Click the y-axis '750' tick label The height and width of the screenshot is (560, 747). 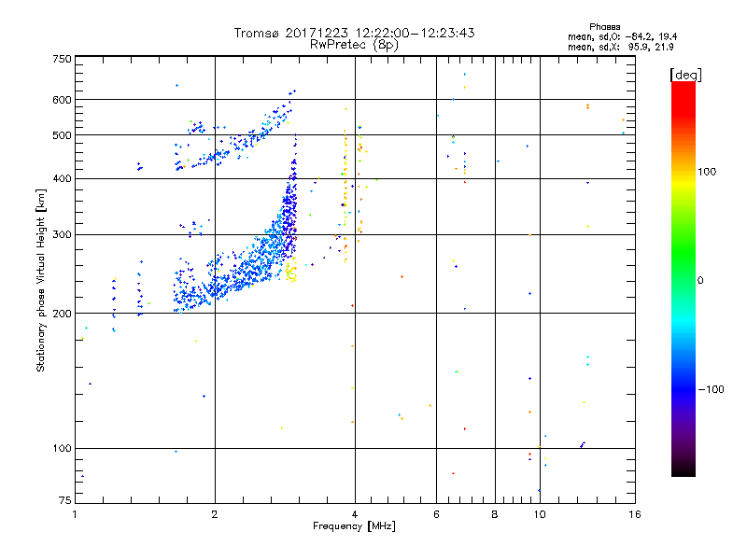pyautogui.click(x=62, y=59)
